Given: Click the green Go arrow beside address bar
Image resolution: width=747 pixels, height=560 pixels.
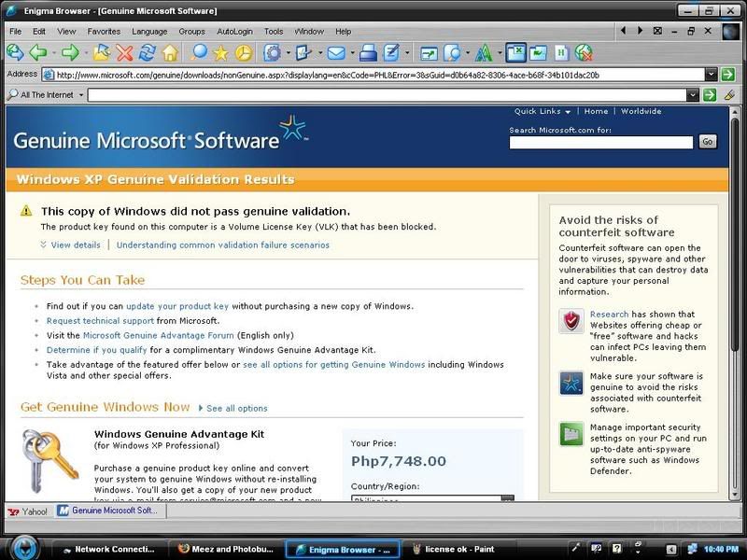Looking at the screenshot, I should [x=727, y=75].
